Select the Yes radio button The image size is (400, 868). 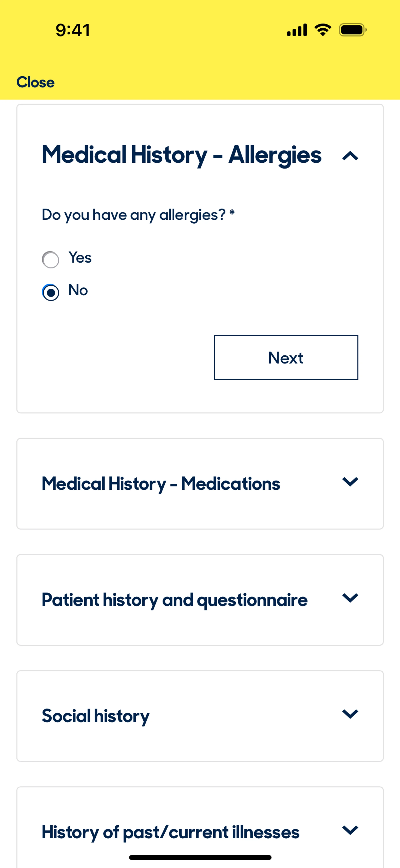pos(50,259)
